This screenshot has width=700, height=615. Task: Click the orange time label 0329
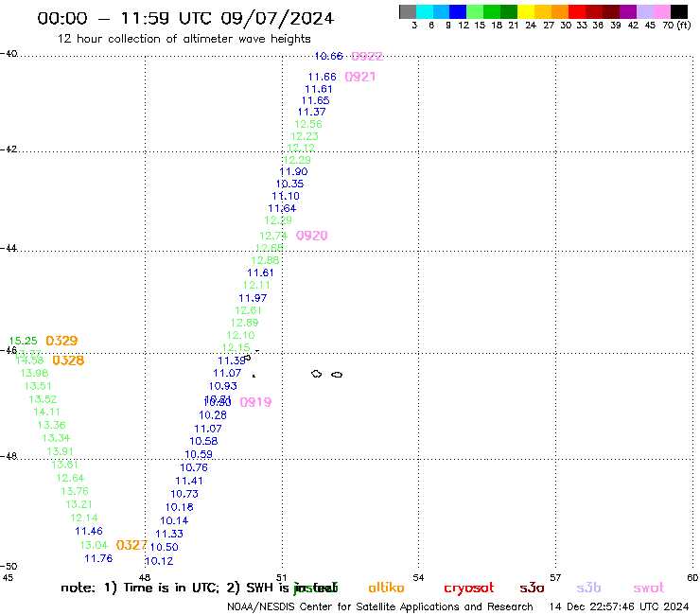point(61,341)
